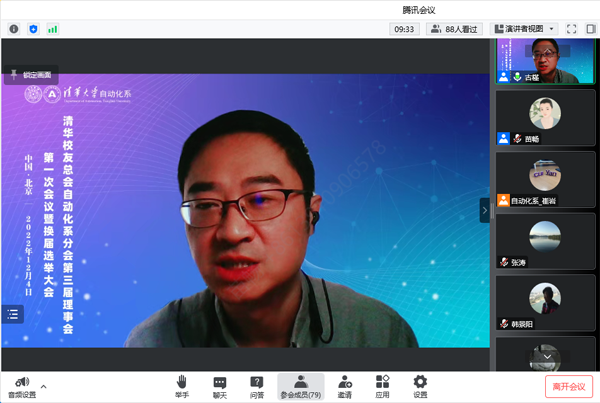The width and height of the screenshot is (600, 403).
Task: Toggle the side panel layout icon
Action: (x=591, y=29)
